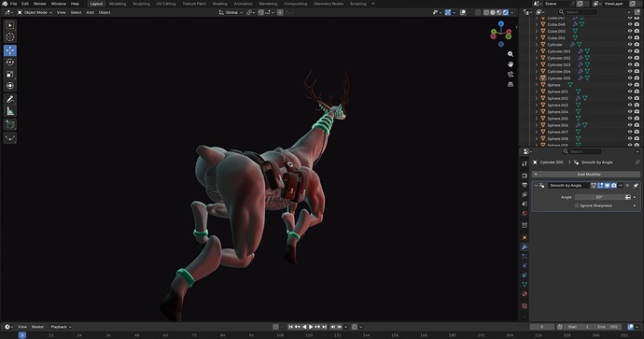
Task: Switch to Geometry Nodes workspace tab
Action: (329, 4)
